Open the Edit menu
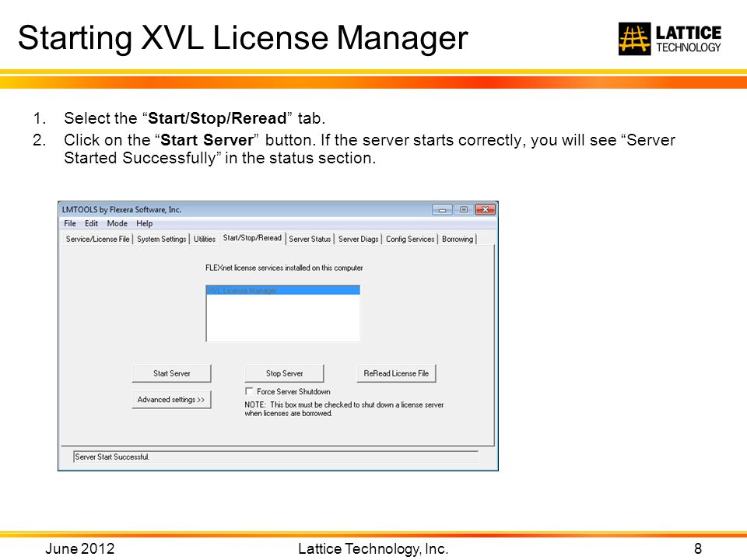The height and width of the screenshot is (560, 747). pyautogui.click(x=91, y=223)
